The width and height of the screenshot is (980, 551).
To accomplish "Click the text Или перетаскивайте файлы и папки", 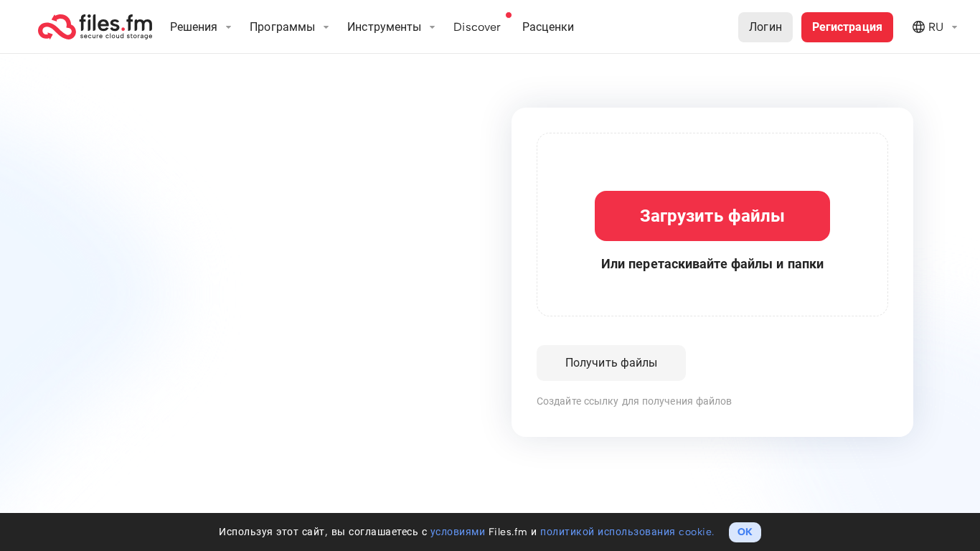I will (x=712, y=264).
